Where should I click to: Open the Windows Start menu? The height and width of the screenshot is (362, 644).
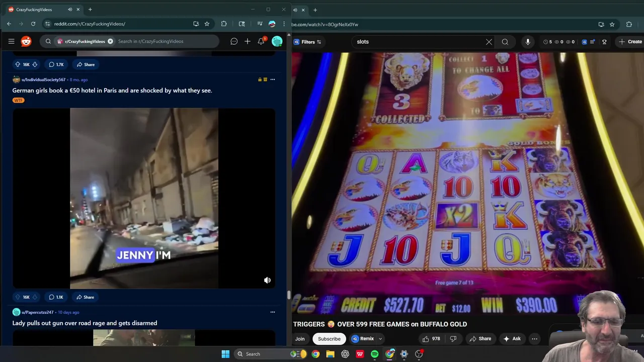[225, 354]
